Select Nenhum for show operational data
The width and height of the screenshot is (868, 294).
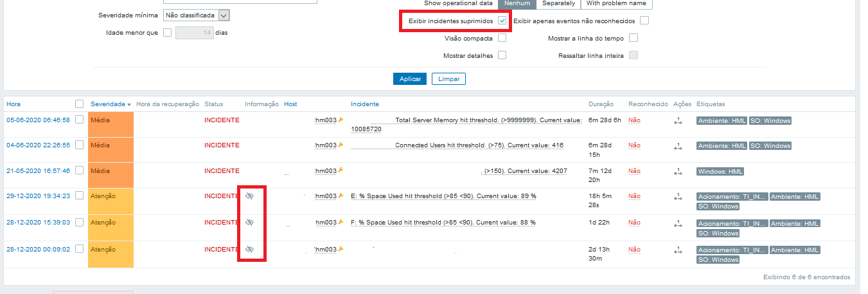(517, 3)
